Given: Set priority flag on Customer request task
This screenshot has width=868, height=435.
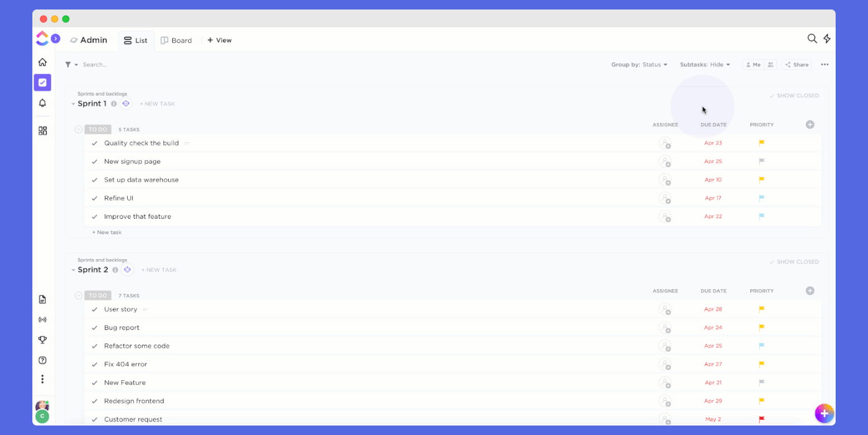Looking at the screenshot, I should [761, 419].
